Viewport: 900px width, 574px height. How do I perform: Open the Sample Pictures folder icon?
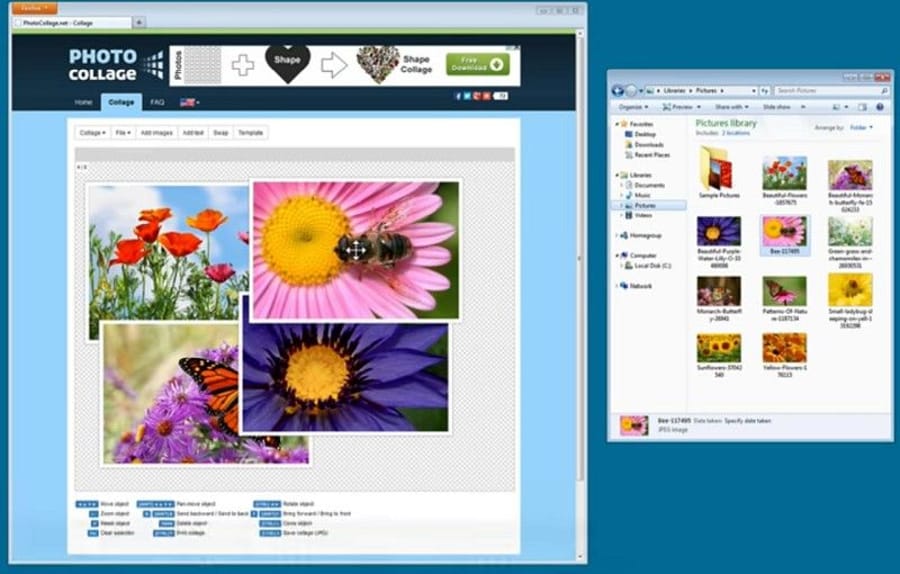pos(715,169)
